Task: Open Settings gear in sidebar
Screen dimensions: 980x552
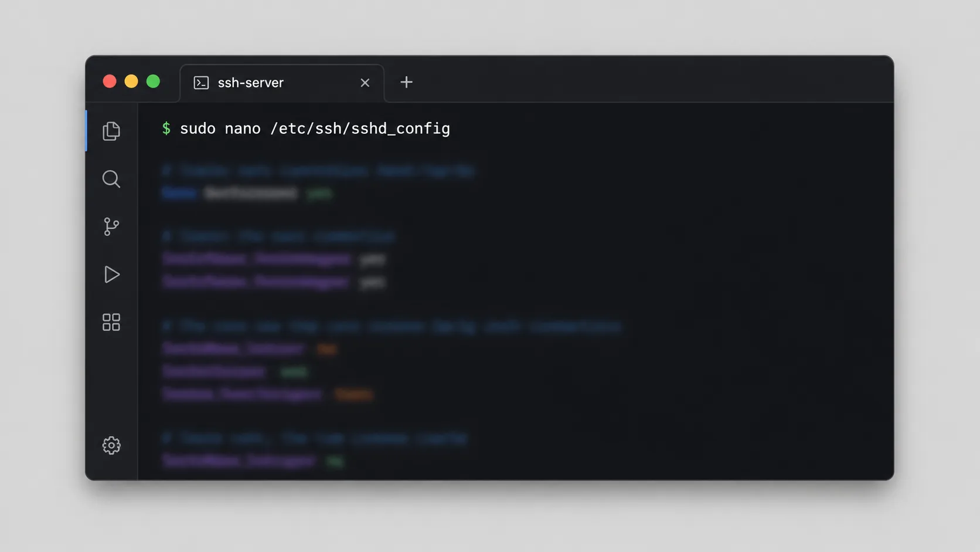Action: 111,445
